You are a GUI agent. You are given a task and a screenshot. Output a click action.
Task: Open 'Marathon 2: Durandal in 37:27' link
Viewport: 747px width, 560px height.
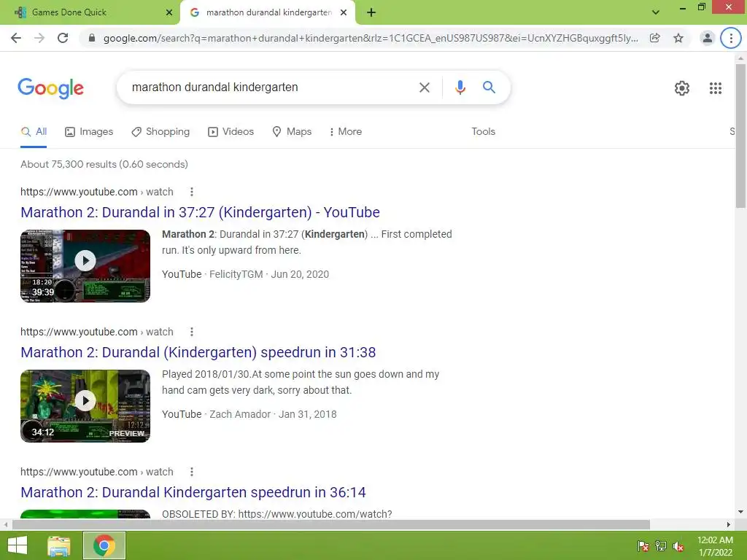pos(200,212)
